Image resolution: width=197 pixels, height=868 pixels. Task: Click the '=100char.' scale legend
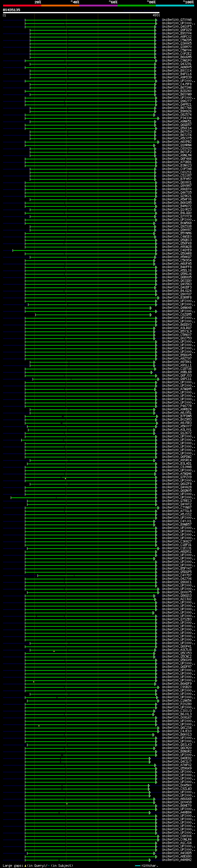tap(146, 866)
